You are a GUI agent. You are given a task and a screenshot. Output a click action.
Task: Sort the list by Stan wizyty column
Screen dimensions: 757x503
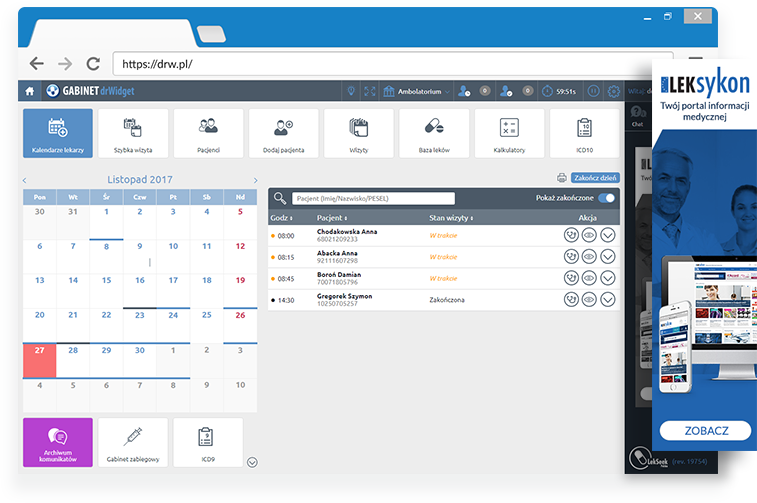[x=450, y=217]
